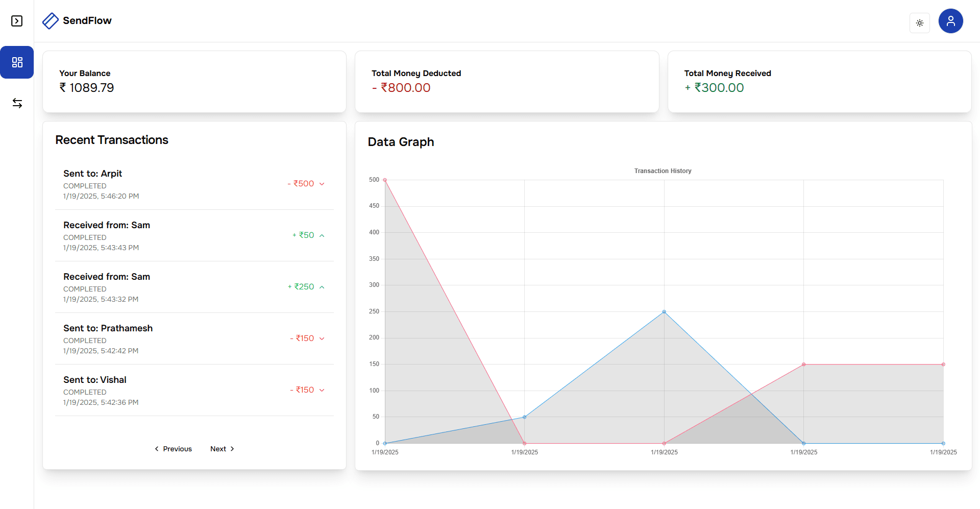
Task: Go to Next transactions page
Action: pyautogui.click(x=223, y=449)
